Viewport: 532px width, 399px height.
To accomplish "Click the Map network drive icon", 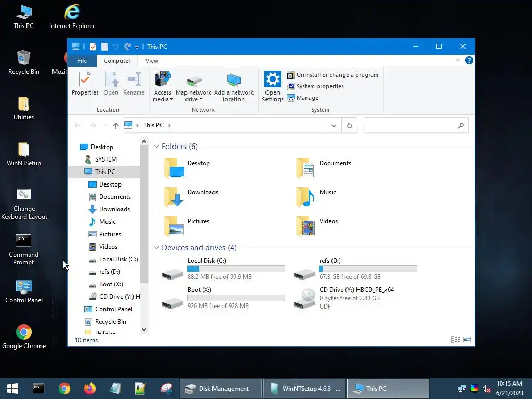I will click(x=194, y=81).
